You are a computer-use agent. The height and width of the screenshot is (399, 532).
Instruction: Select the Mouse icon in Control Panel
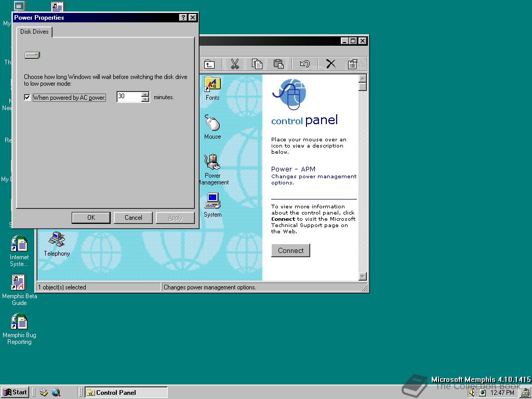[212, 127]
